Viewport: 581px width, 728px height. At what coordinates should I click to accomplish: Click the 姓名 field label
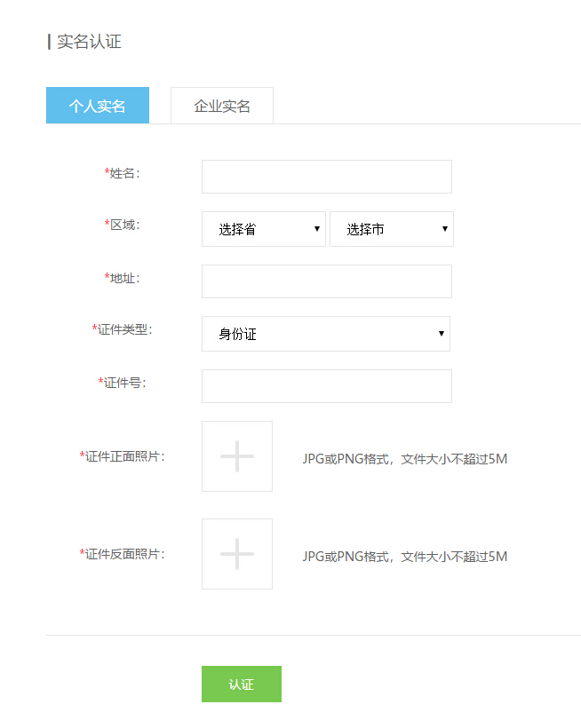click(123, 173)
